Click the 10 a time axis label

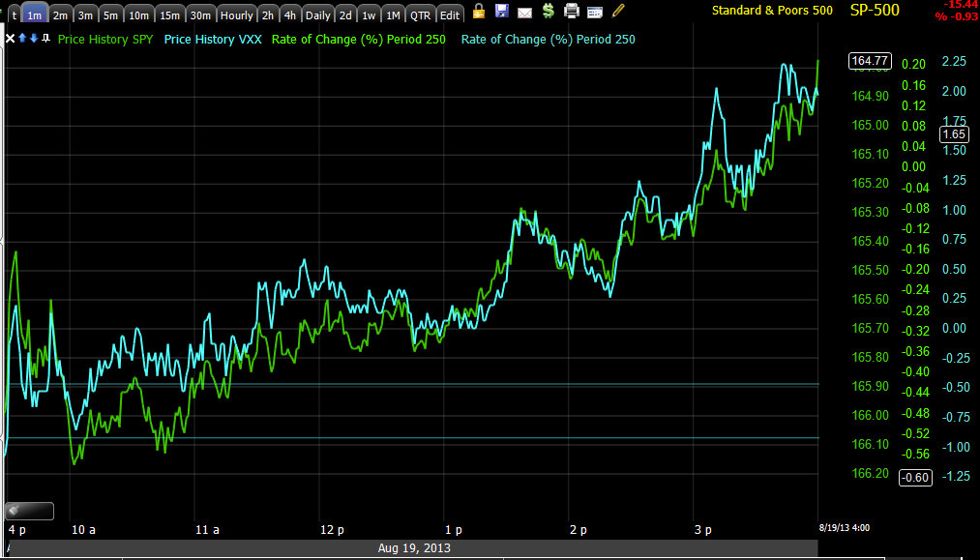(x=83, y=529)
